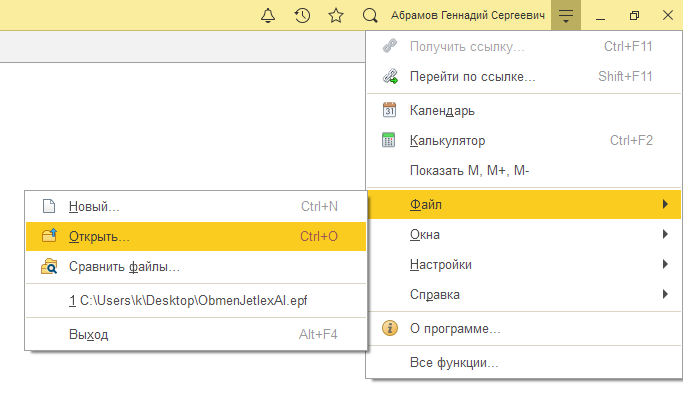
Task: Expand the Справка submenu arrow
Action: (665, 294)
